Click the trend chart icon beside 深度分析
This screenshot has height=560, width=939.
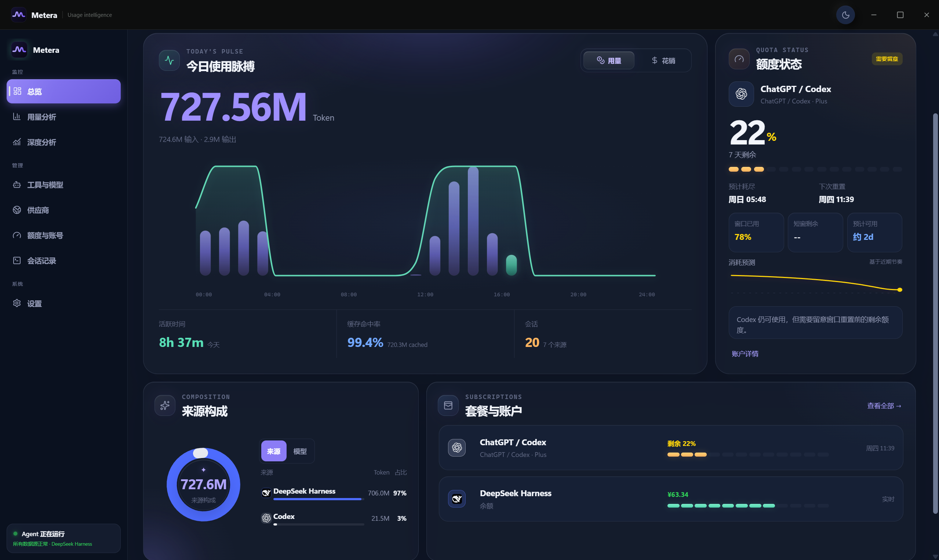(x=17, y=142)
